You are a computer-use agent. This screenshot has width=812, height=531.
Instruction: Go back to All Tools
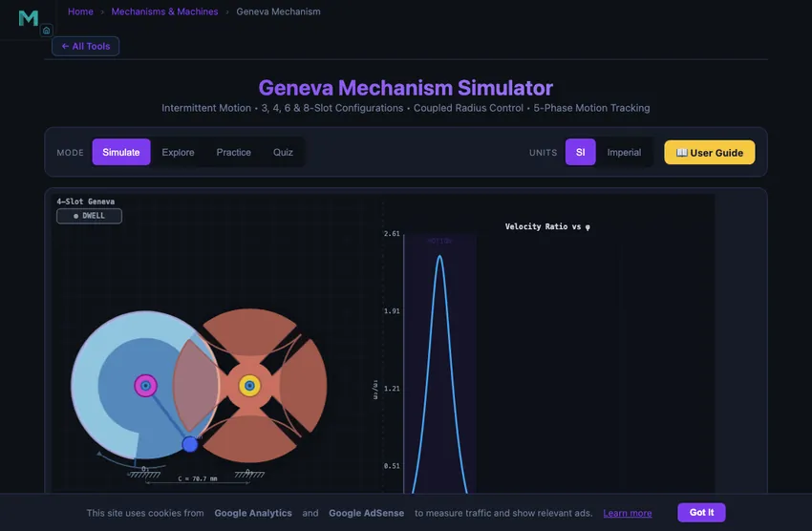coord(85,46)
